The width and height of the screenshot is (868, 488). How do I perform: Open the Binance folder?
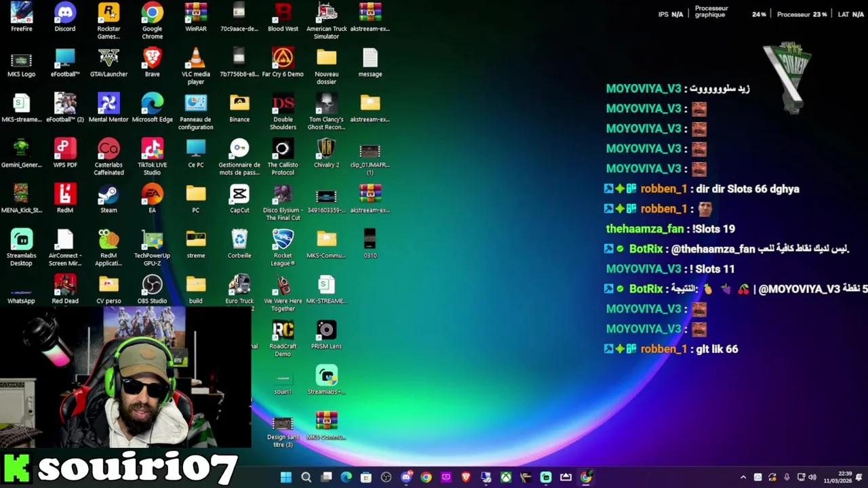point(239,108)
